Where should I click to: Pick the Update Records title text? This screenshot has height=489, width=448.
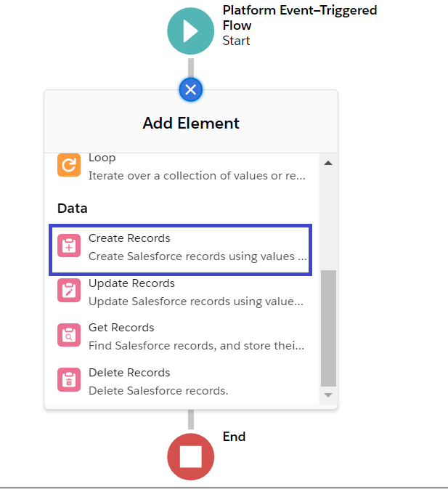coord(131,283)
